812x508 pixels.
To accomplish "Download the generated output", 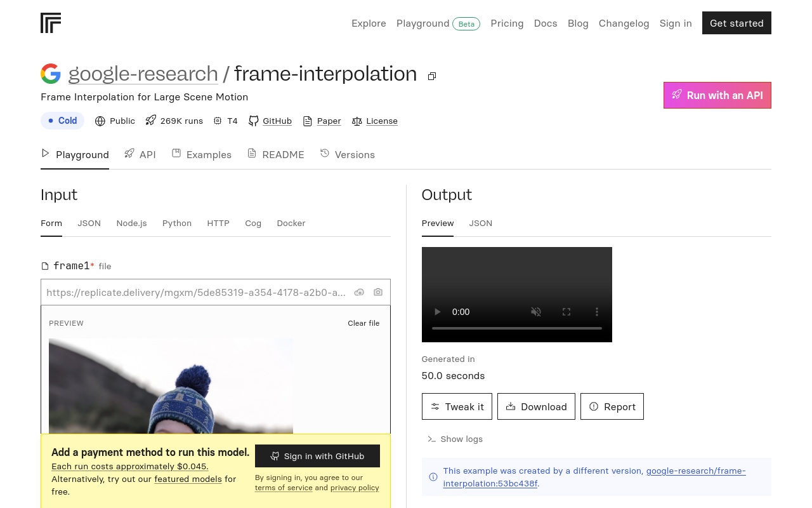I will (536, 406).
